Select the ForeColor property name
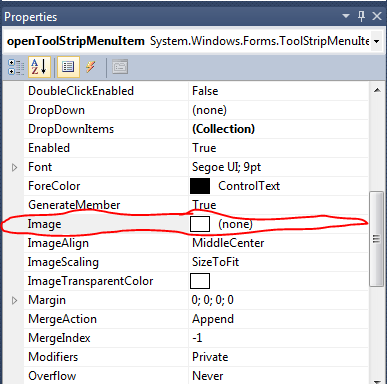Screen dimensions: 387x384 tap(54, 186)
